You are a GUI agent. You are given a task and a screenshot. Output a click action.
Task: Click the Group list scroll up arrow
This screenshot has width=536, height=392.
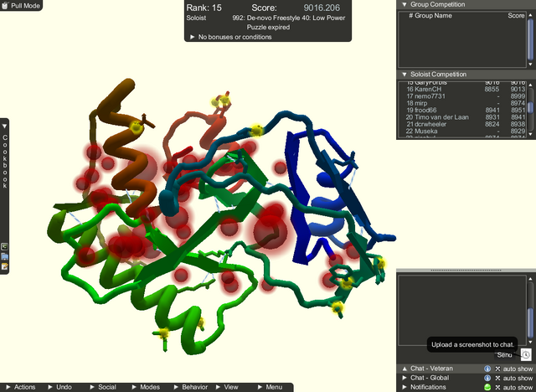pos(530,15)
